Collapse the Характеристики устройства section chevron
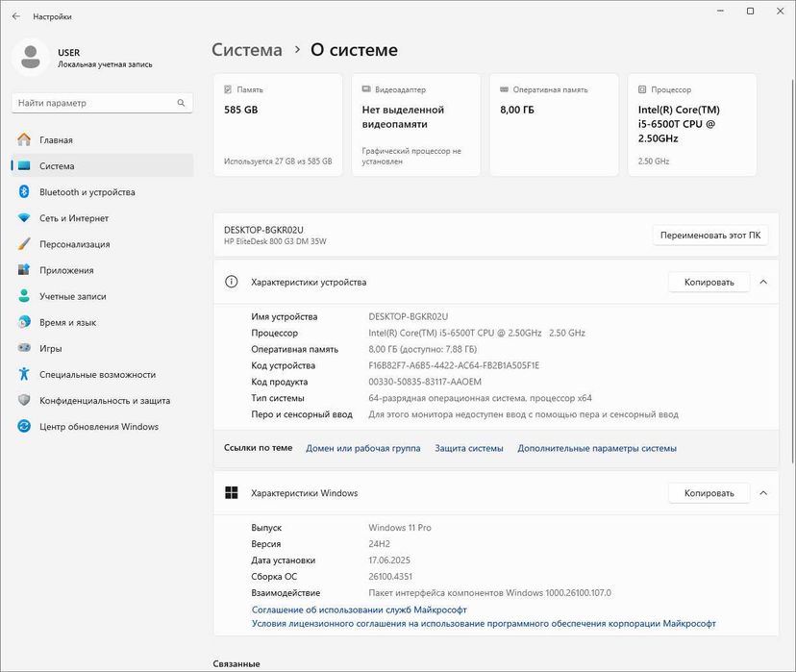This screenshot has width=796, height=672. pos(763,282)
